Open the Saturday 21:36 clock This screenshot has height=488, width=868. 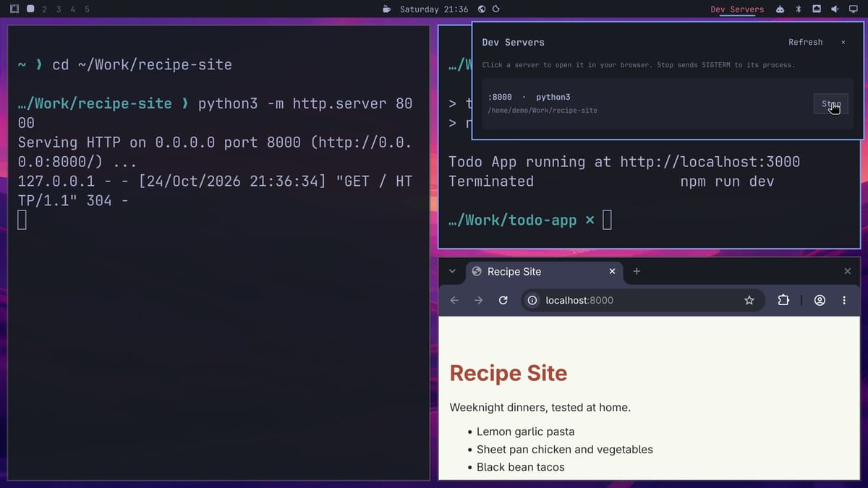[434, 9]
